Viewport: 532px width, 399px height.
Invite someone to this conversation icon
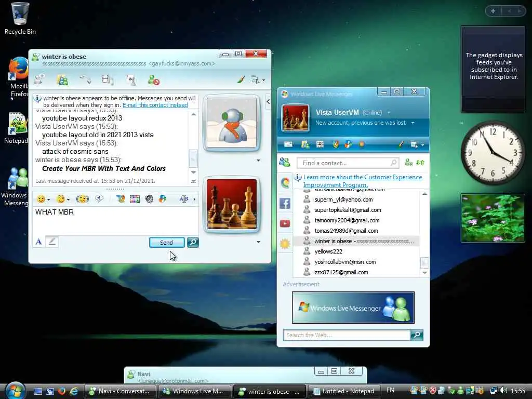pyautogui.click(x=39, y=79)
